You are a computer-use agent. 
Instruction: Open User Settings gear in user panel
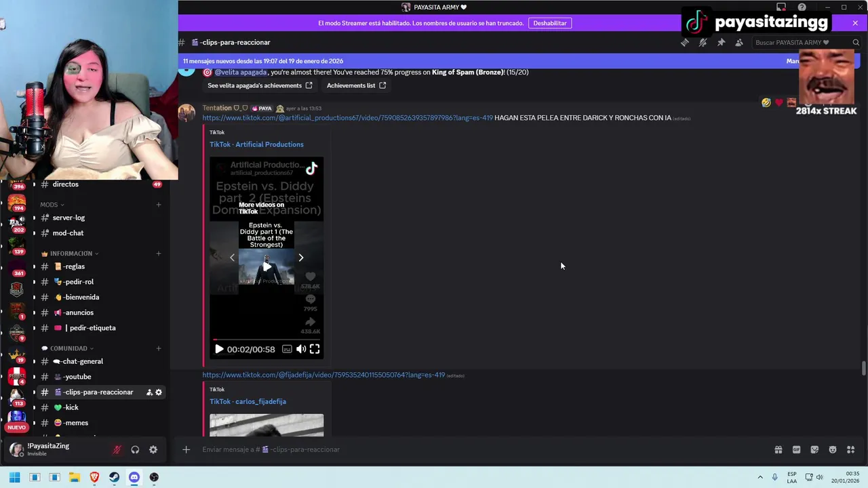click(153, 449)
